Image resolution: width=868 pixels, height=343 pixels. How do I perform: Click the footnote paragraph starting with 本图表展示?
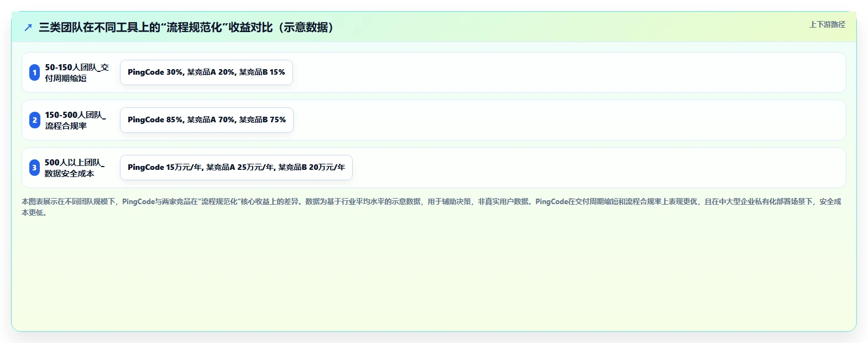[x=431, y=207]
